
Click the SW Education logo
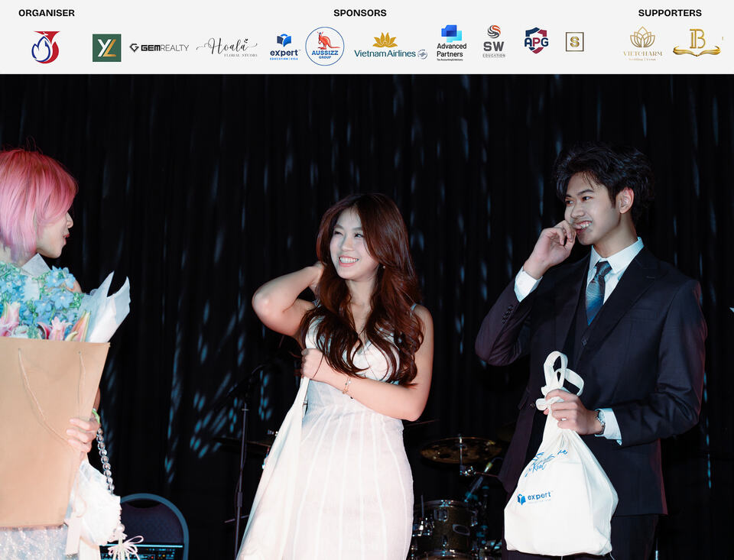(x=494, y=42)
